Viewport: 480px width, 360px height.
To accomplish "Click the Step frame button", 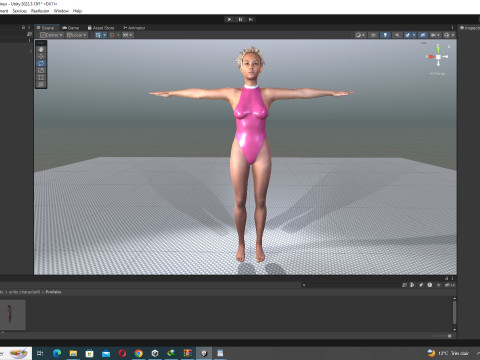I will click(x=251, y=19).
